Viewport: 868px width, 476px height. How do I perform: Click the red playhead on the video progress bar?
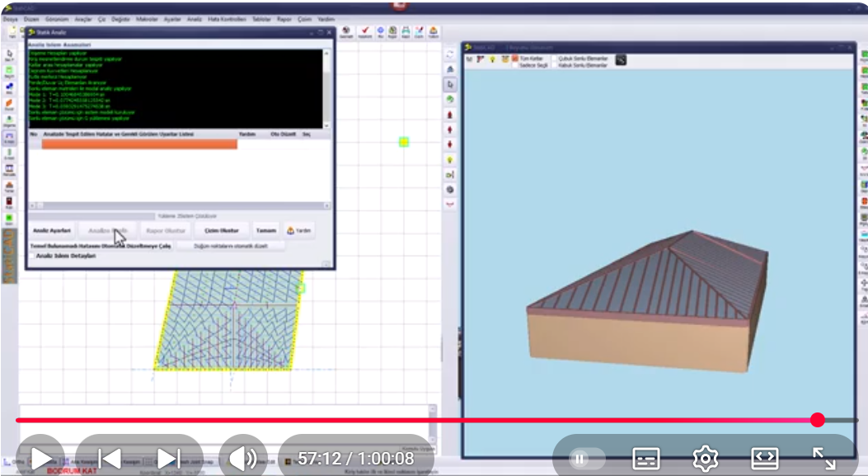(818, 421)
